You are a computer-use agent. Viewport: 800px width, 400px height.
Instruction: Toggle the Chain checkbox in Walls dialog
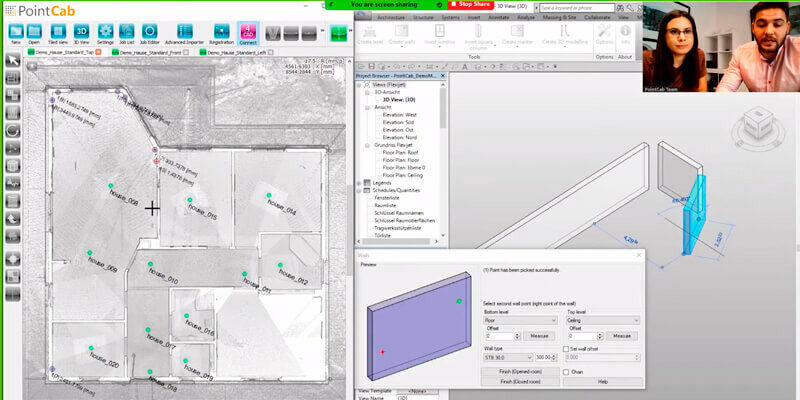[x=566, y=372]
